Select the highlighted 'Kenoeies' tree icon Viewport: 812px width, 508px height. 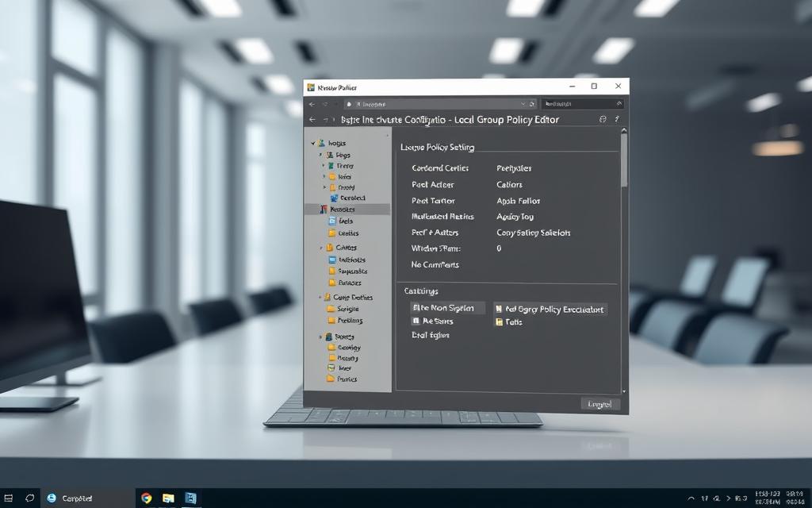coord(324,210)
